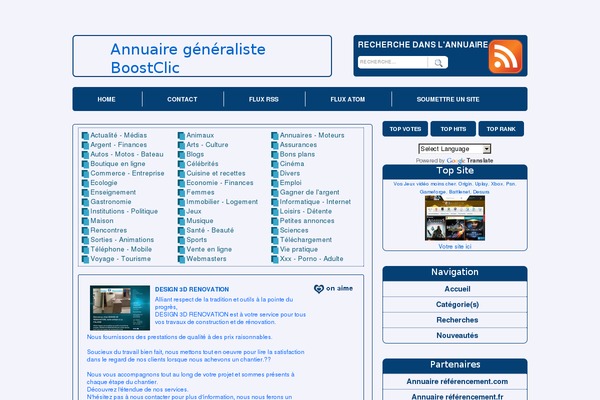Open the CONTACT menu item

[x=182, y=99]
